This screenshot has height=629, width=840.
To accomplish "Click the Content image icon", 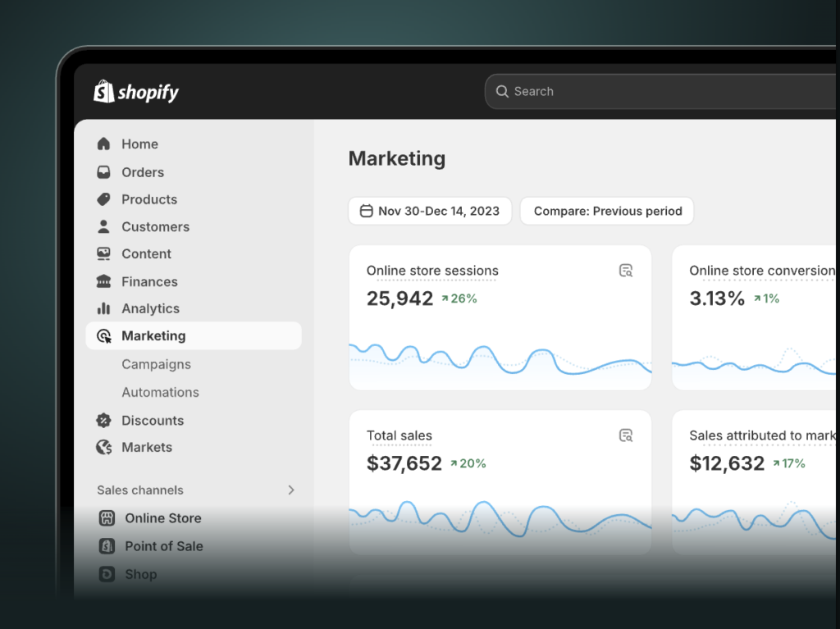I will (x=103, y=254).
